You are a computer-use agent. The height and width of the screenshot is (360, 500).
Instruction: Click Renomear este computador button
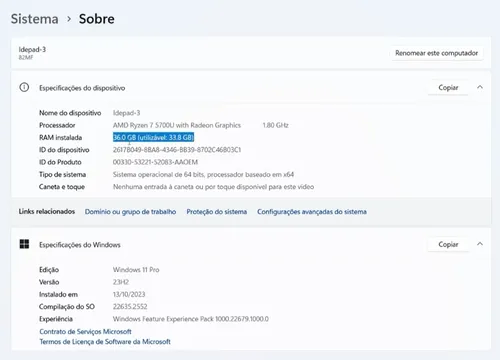[436, 53]
